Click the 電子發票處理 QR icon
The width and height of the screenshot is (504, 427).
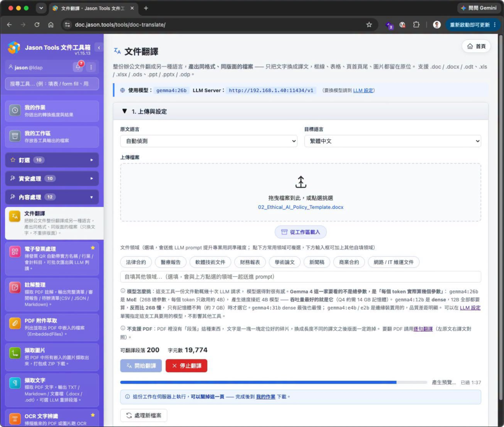pos(15,252)
